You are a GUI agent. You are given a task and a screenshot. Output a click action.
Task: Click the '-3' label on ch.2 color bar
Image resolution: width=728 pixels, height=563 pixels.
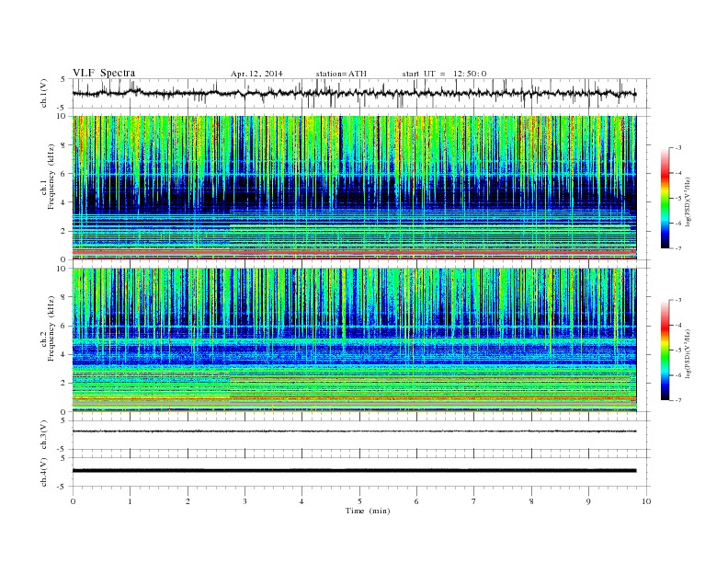pos(677,300)
